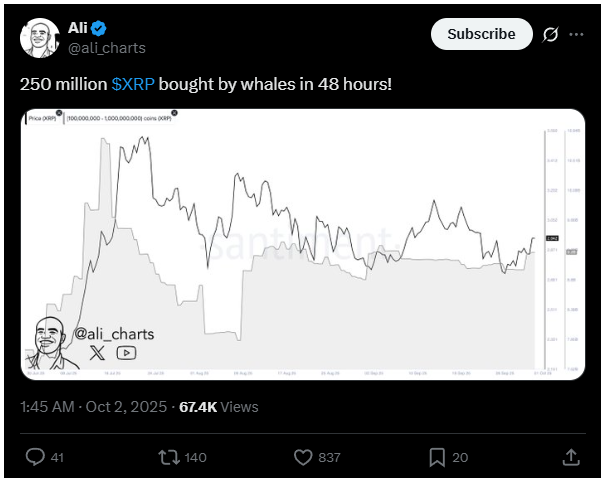
Task: Click the display name Ali
Action: (x=78, y=27)
